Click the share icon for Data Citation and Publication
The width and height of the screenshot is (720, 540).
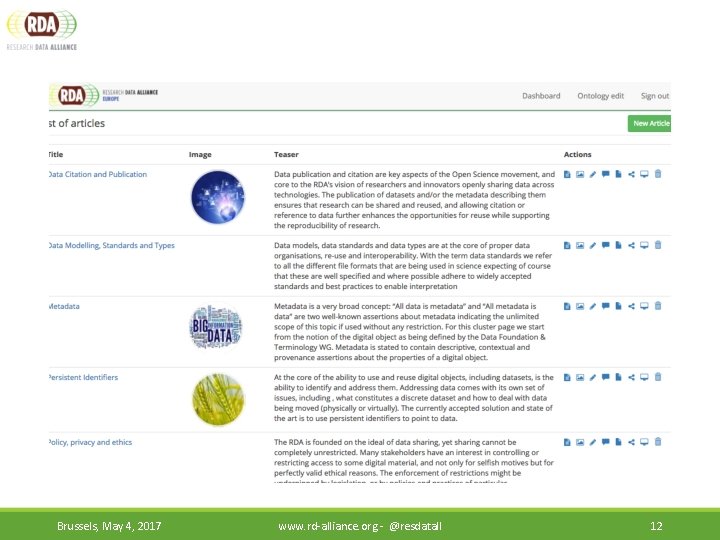pos(631,174)
